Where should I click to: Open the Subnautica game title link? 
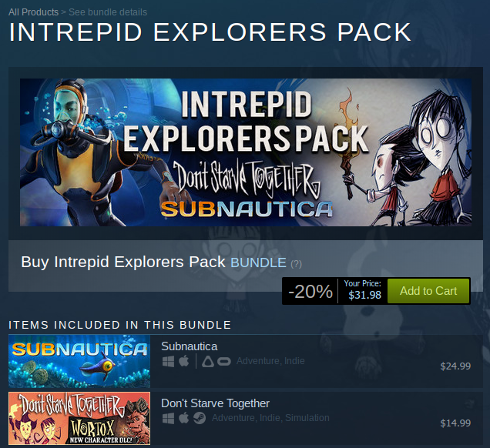point(189,346)
